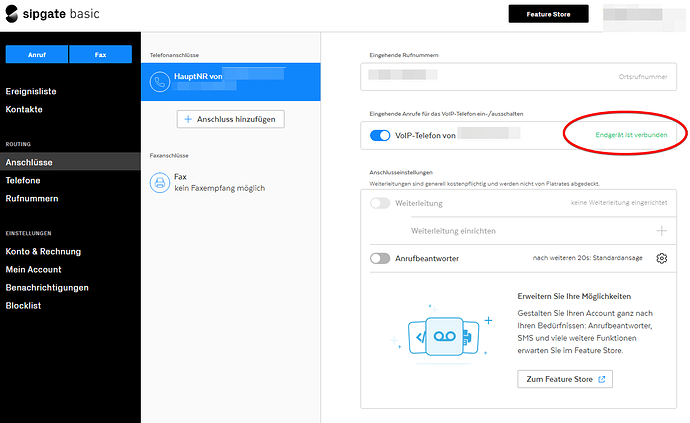Open the Feature Store button in header
Viewport: 690px width, 423px height.
(548, 14)
